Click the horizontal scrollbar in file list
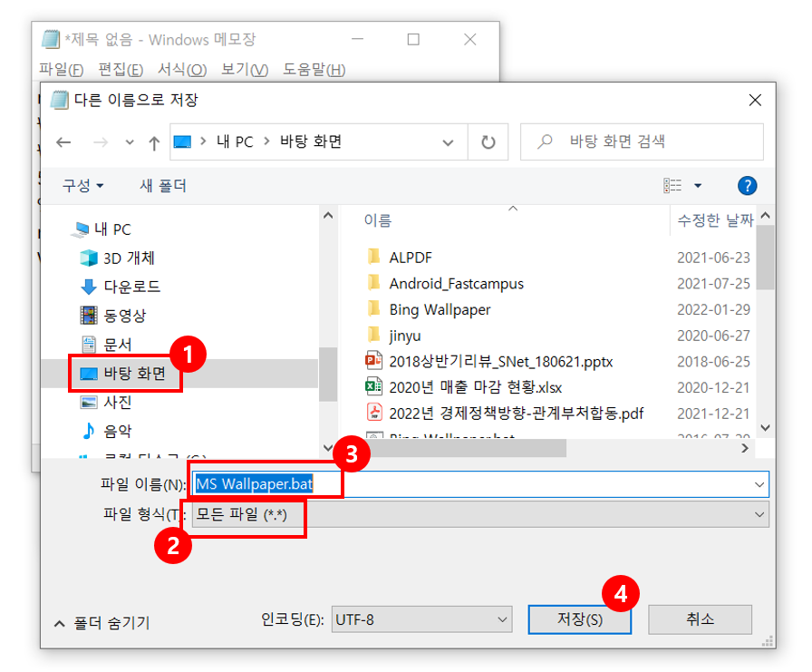The width and height of the screenshot is (812, 672). 453,448
